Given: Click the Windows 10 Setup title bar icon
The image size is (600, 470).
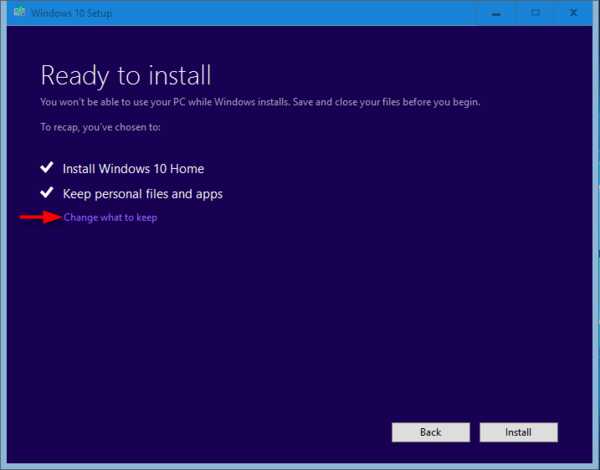Looking at the screenshot, I should click(x=16, y=13).
